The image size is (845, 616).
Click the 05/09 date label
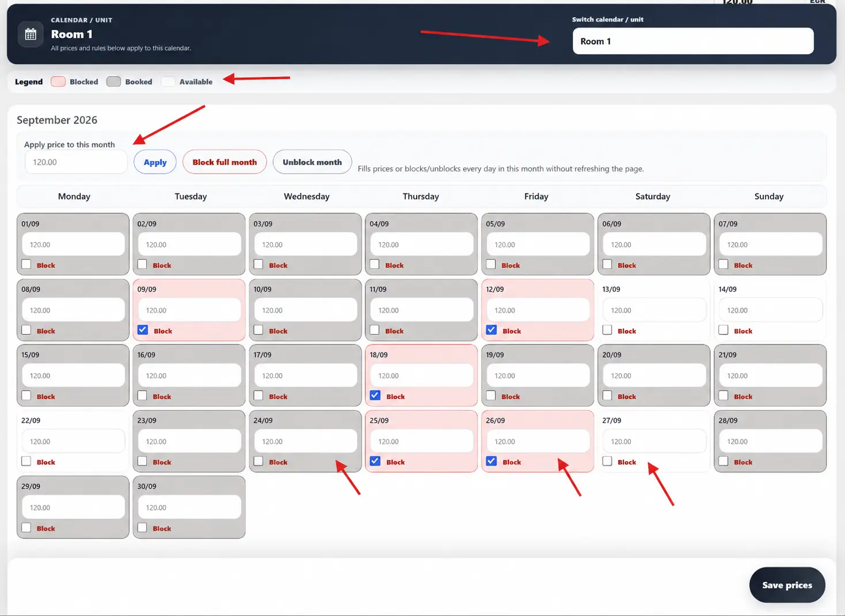click(x=495, y=224)
